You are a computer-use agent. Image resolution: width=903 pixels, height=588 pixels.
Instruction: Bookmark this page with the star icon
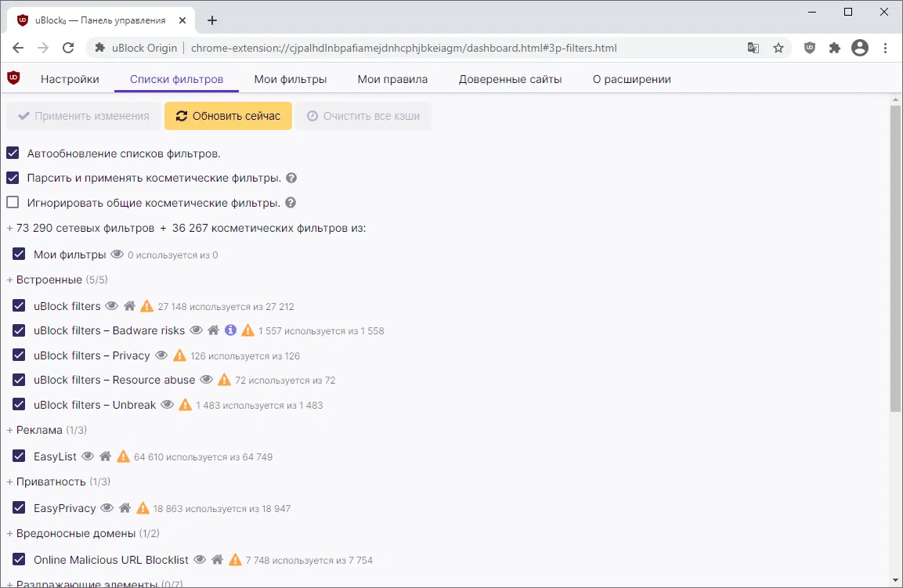tap(778, 49)
